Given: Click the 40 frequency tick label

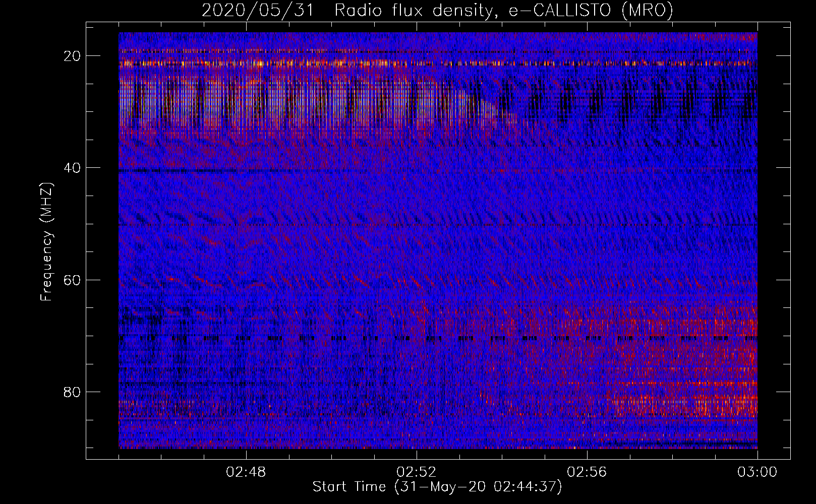Looking at the screenshot, I should (73, 168).
